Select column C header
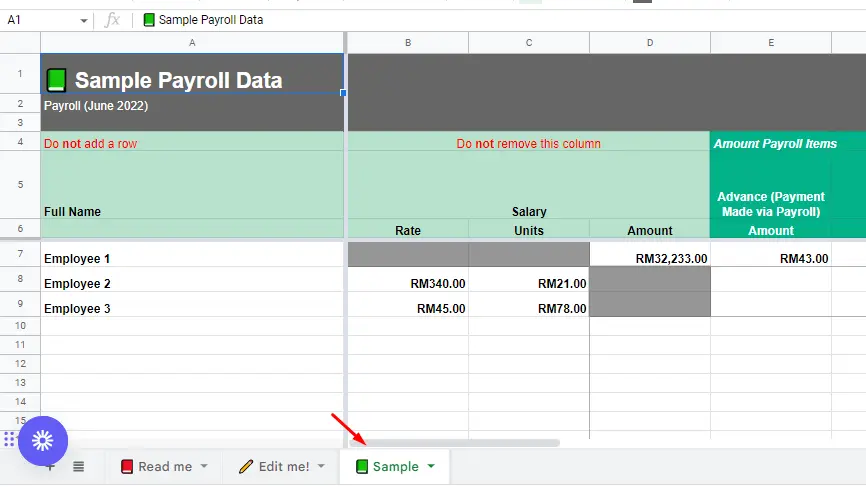This screenshot has height=488, width=866. (529, 43)
